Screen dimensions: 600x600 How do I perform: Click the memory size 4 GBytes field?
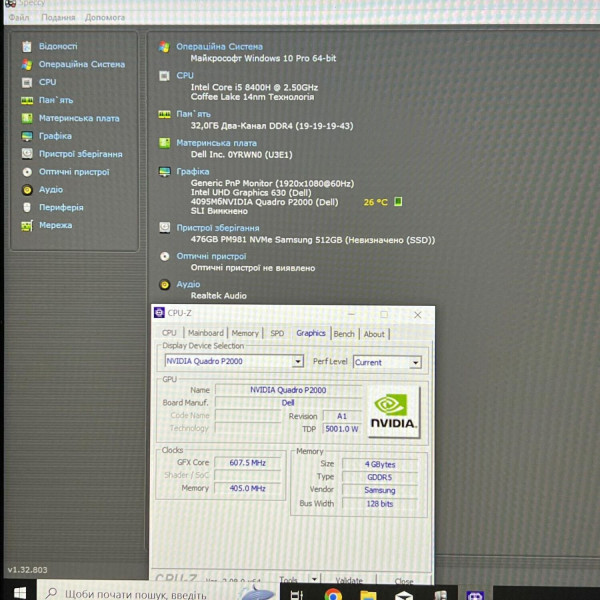[x=380, y=464]
